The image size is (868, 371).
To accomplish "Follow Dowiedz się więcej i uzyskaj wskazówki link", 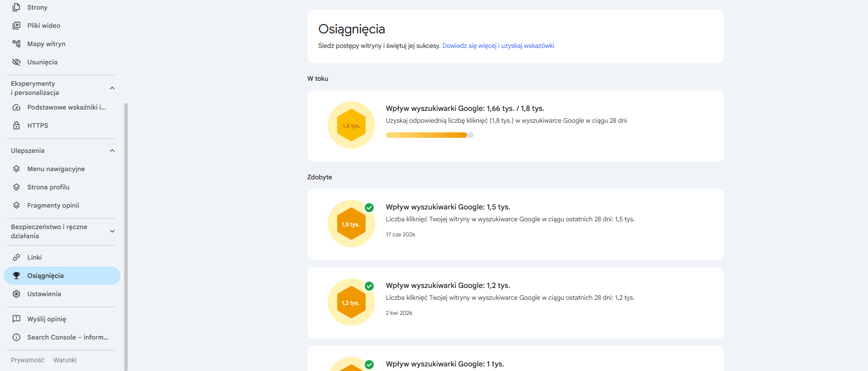I will click(498, 46).
